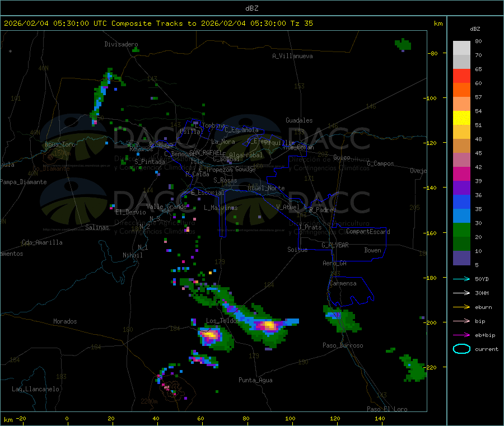Viewport: 504px width, 426px height.
Task: Click the Morados map label
Action: [x=65, y=321]
